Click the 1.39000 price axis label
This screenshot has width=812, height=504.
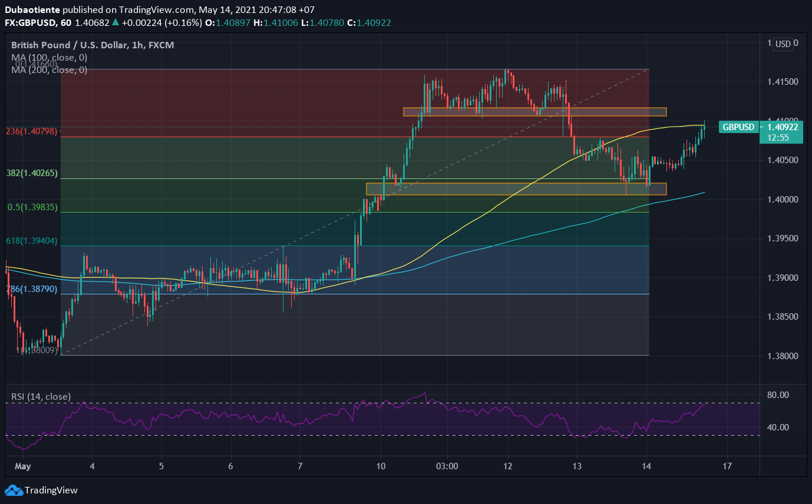(x=783, y=278)
